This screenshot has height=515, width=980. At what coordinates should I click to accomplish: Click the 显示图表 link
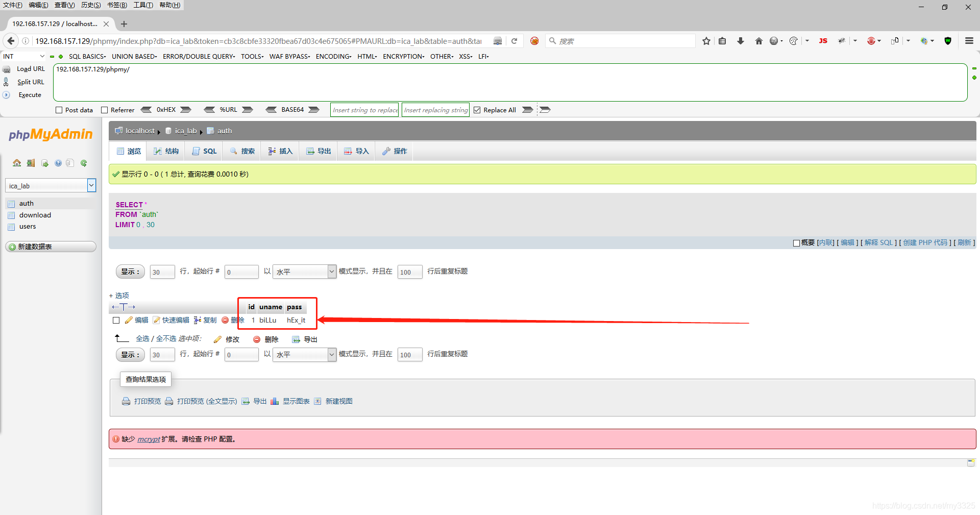(296, 401)
